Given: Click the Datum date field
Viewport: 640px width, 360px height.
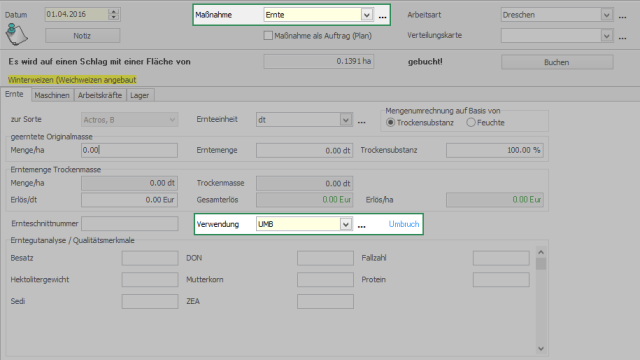Looking at the screenshot, I should 77,14.
